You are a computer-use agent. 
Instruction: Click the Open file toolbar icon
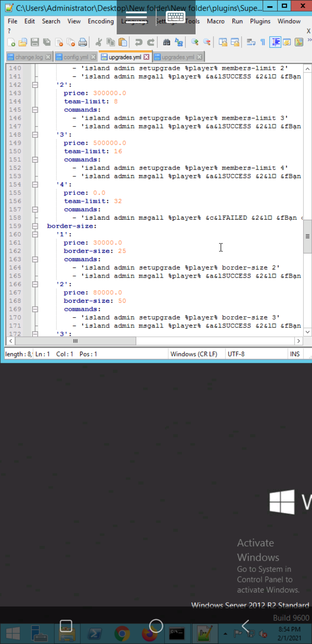[23, 42]
